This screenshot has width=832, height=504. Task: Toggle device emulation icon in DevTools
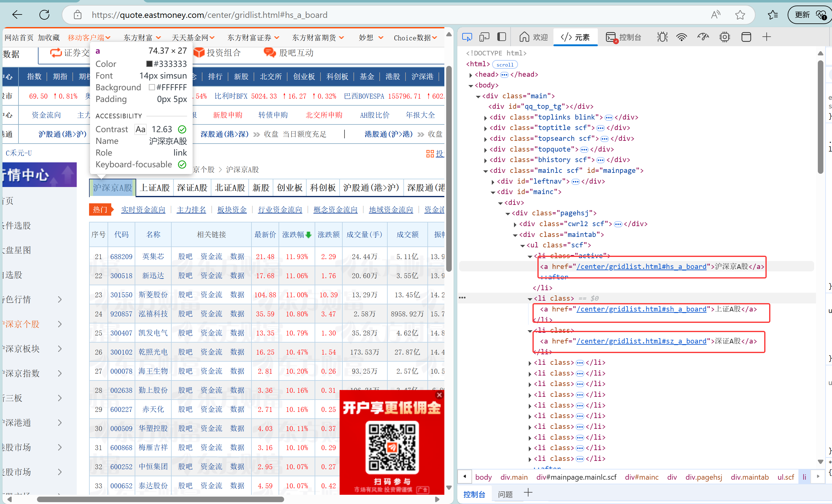pos(484,37)
